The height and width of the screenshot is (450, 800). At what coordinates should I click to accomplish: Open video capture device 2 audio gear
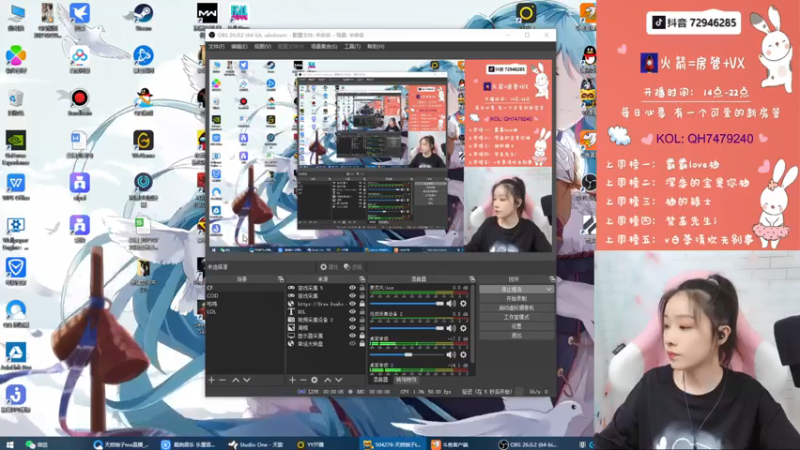coord(463,329)
